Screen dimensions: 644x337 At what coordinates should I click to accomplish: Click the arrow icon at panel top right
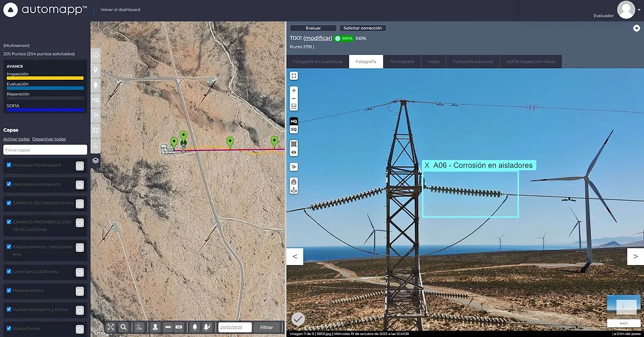click(636, 28)
